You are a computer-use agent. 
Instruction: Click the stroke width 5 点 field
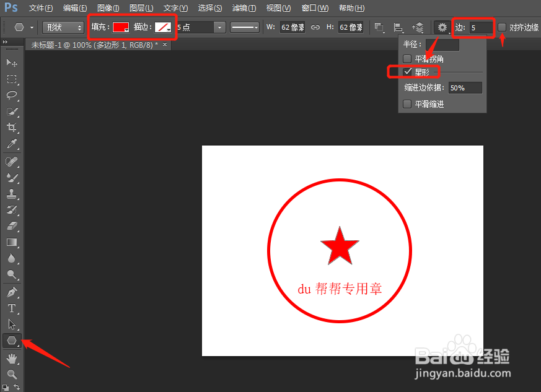[195, 27]
